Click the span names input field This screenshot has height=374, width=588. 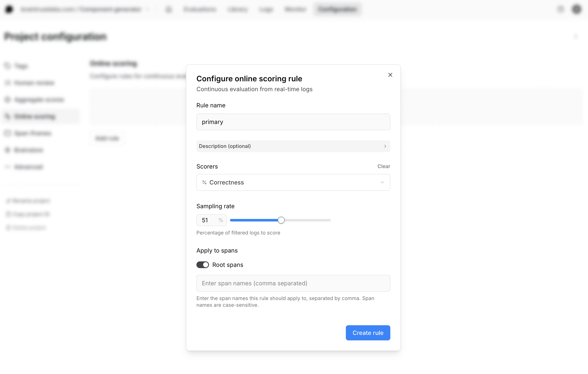293,283
